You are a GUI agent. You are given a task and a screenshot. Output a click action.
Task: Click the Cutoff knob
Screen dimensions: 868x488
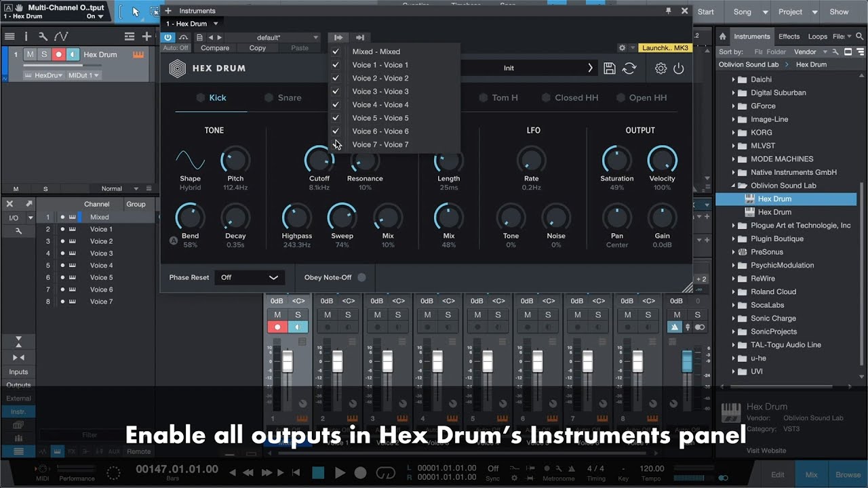(319, 160)
